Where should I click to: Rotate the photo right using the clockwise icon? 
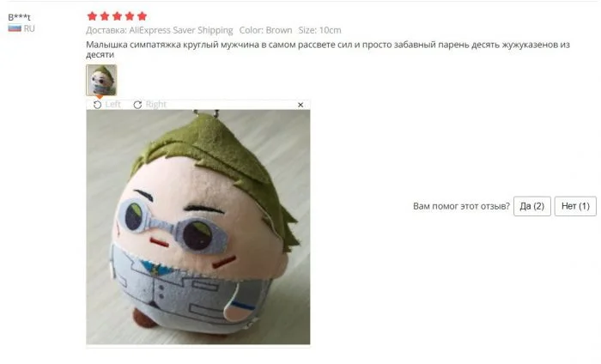[x=137, y=105]
